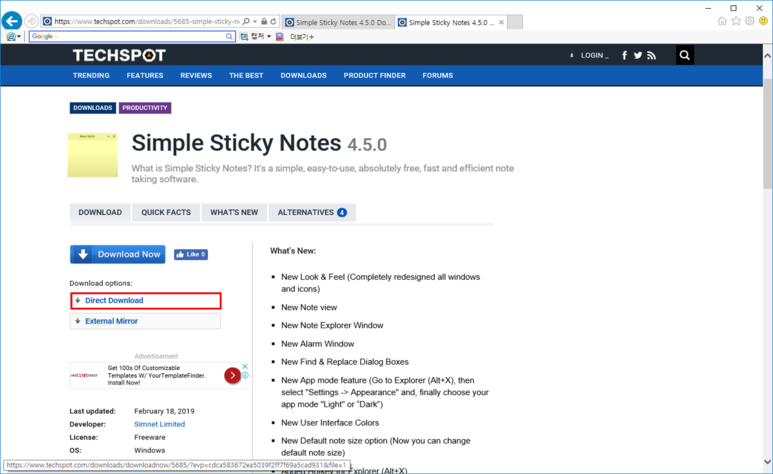Click the vertical scrollbar thumb
The image size is (773, 474).
[768, 132]
